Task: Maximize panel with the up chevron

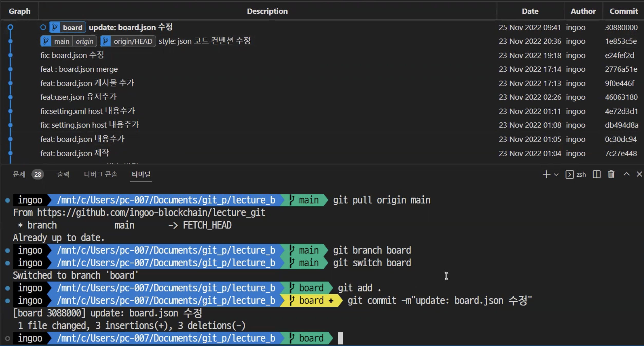Action: tap(626, 174)
